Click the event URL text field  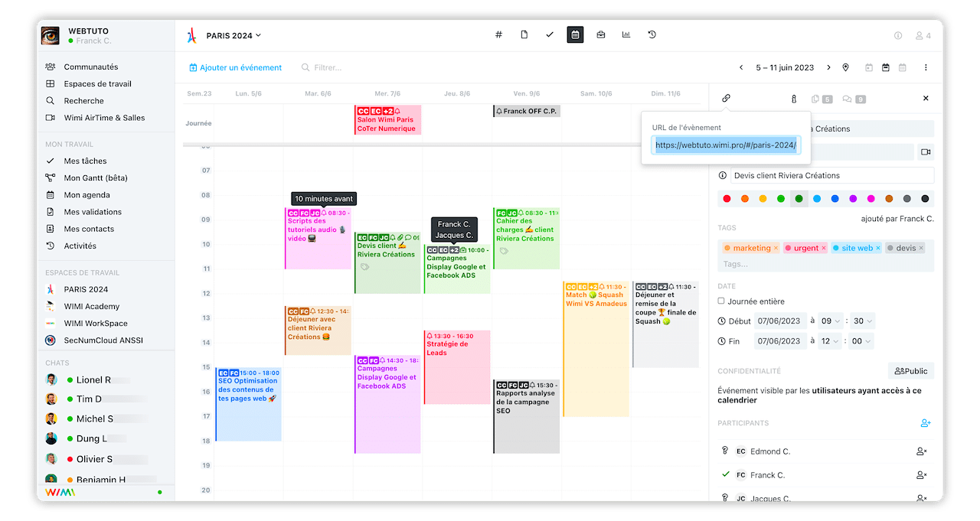click(x=726, y=145)
